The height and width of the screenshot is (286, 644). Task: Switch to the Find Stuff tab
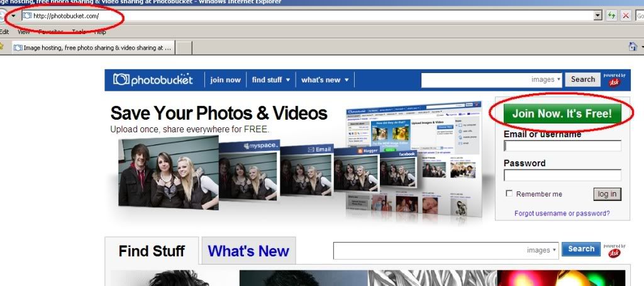[x=152, y=251]
